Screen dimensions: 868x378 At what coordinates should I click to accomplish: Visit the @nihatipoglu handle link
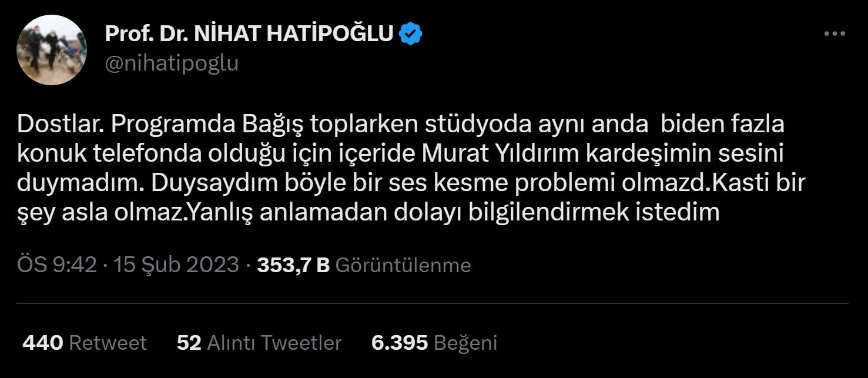click(x=172, y=63)
